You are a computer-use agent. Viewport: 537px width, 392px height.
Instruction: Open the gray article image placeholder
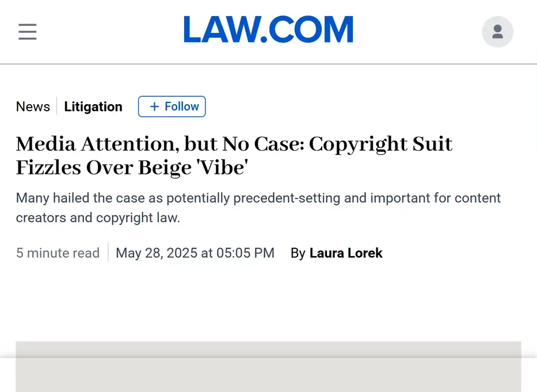tap(268, 367)
